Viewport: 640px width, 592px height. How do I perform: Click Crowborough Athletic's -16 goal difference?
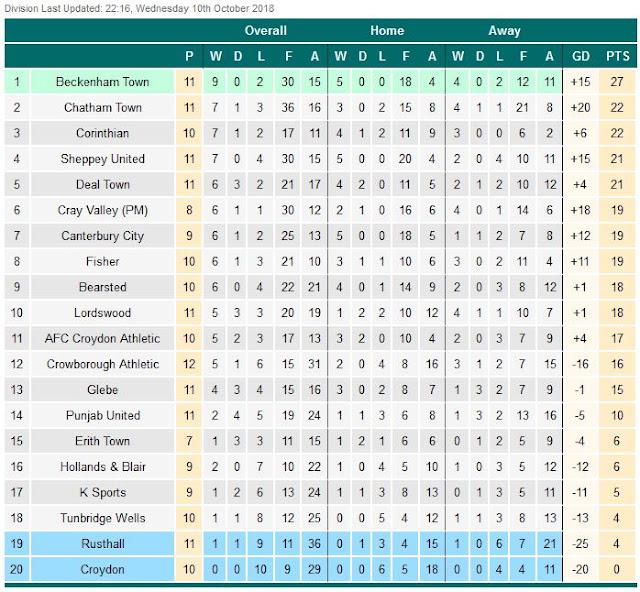580,364
